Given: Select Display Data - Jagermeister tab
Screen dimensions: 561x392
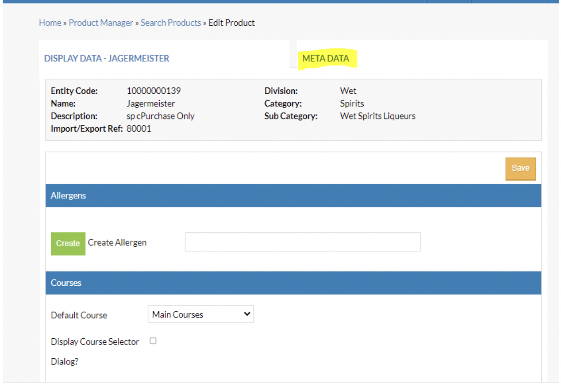Looking at the screenshot, I should 107,58.
